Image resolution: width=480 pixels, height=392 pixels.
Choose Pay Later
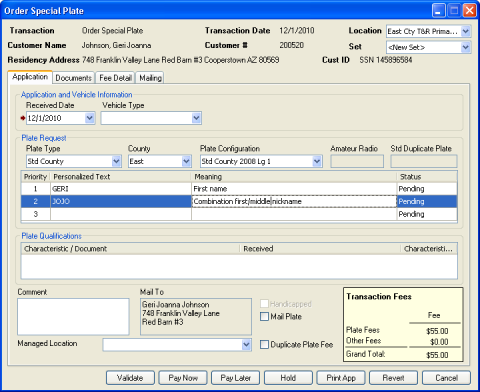[x=236, y=378]
